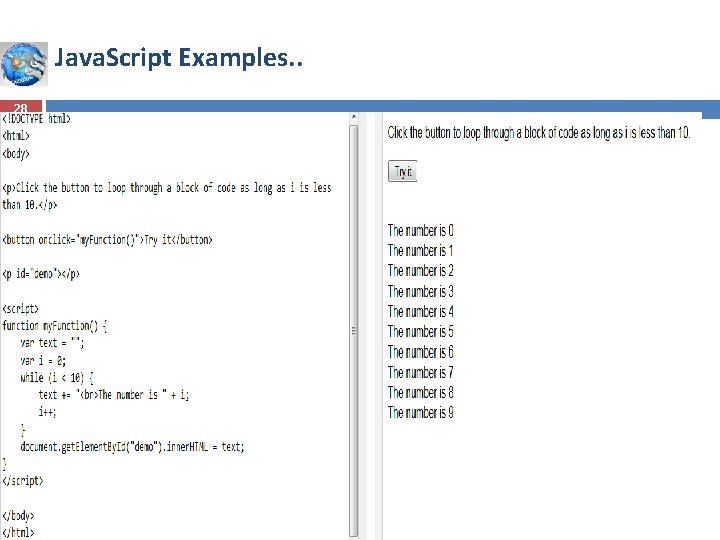Click output line "The number is 5"
This screenshot has width=720, height=540.
coord(421,332)
